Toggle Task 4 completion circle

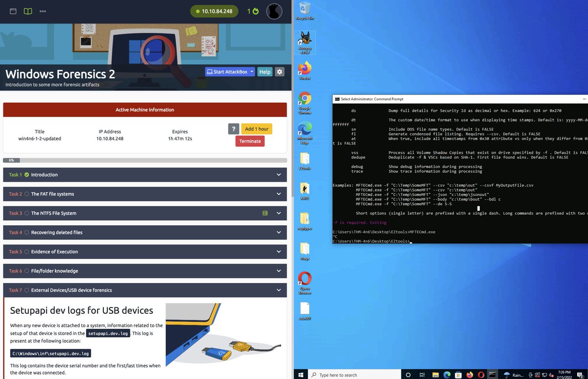(27, 232)
